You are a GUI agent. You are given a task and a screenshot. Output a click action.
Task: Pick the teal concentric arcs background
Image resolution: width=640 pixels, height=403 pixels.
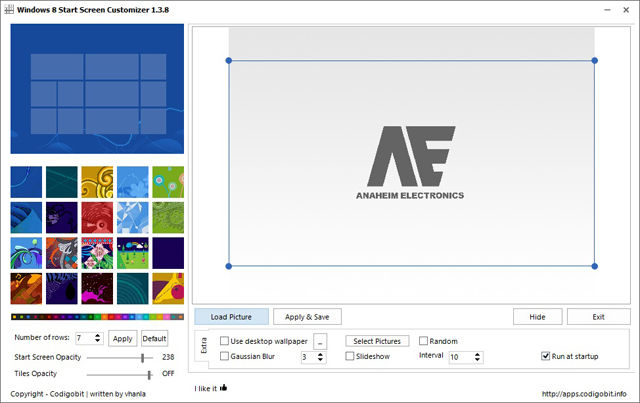[x=133, y=289]
